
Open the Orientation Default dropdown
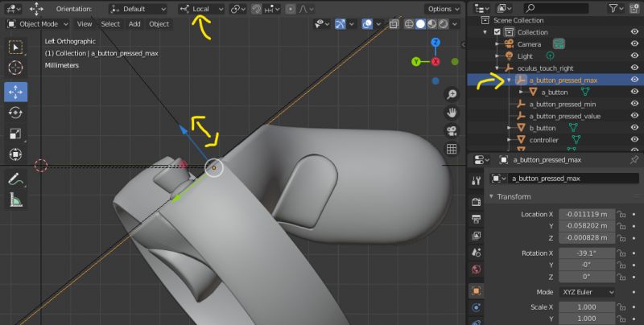[138, 9]
